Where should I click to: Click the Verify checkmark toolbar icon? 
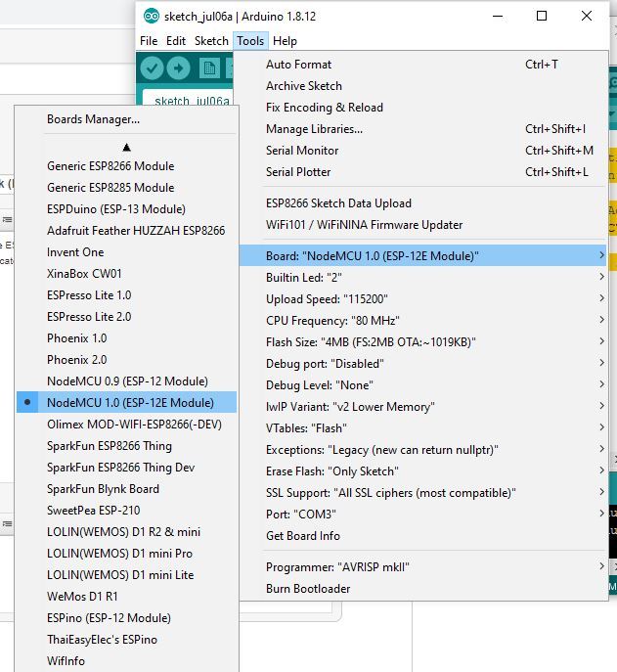click(x=152, y=68)
